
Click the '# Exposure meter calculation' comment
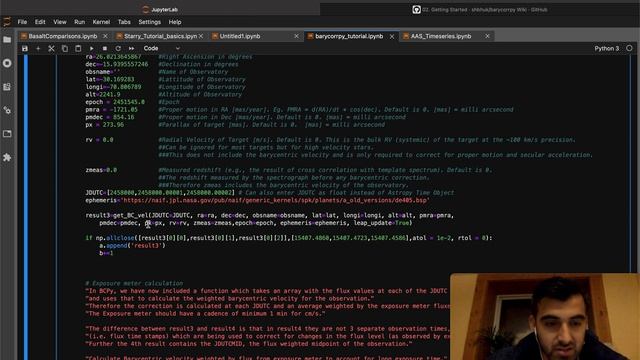click(x=134, y=283)
